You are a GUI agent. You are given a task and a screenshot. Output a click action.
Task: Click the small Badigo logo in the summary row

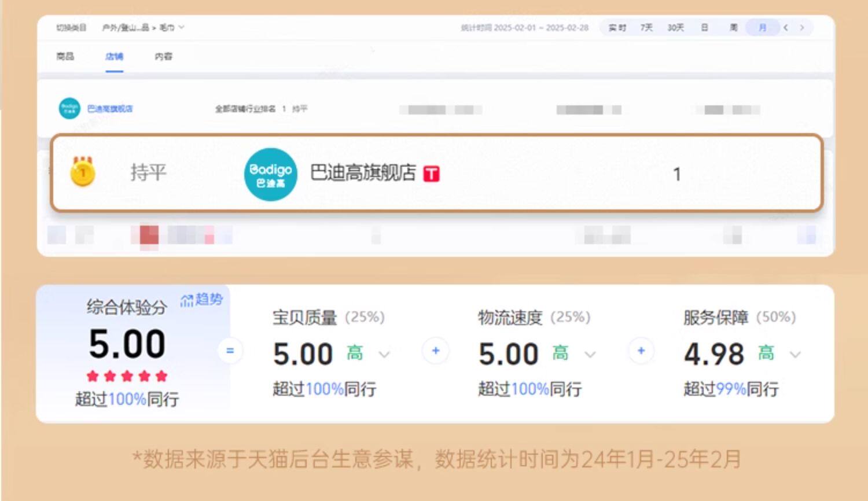(69, 108)
